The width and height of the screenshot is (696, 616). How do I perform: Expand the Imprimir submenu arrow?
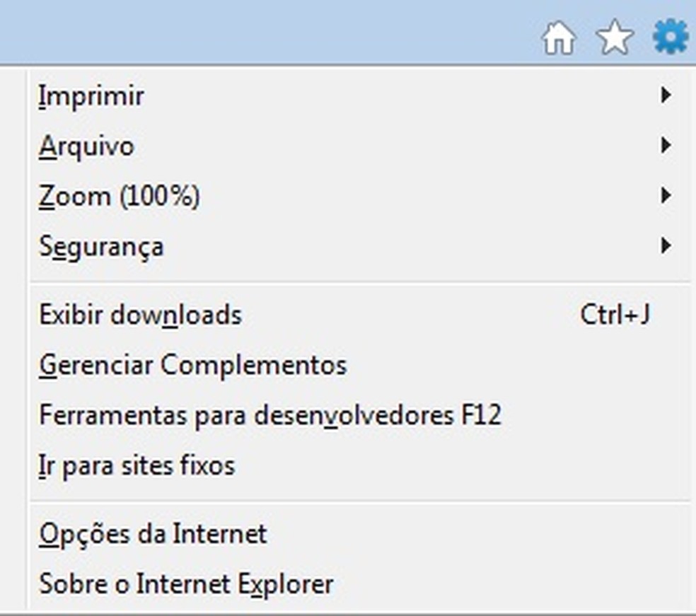click(666, 95)
